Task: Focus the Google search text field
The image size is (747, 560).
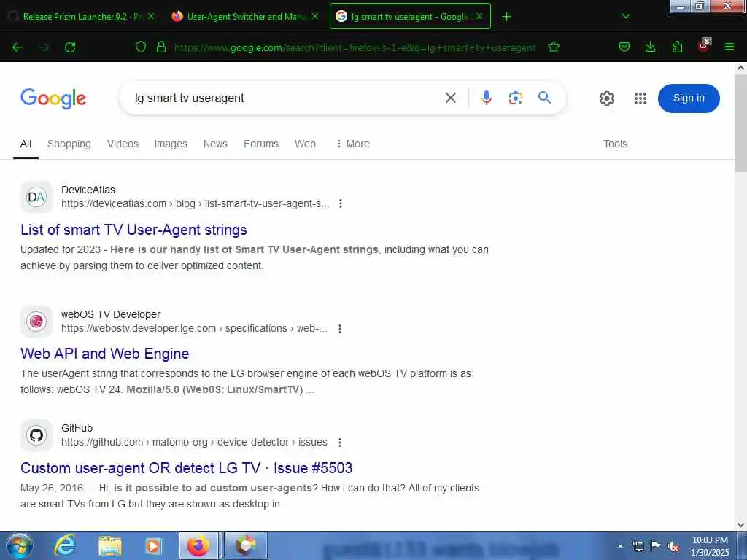Action: click(x=285, y=98)
